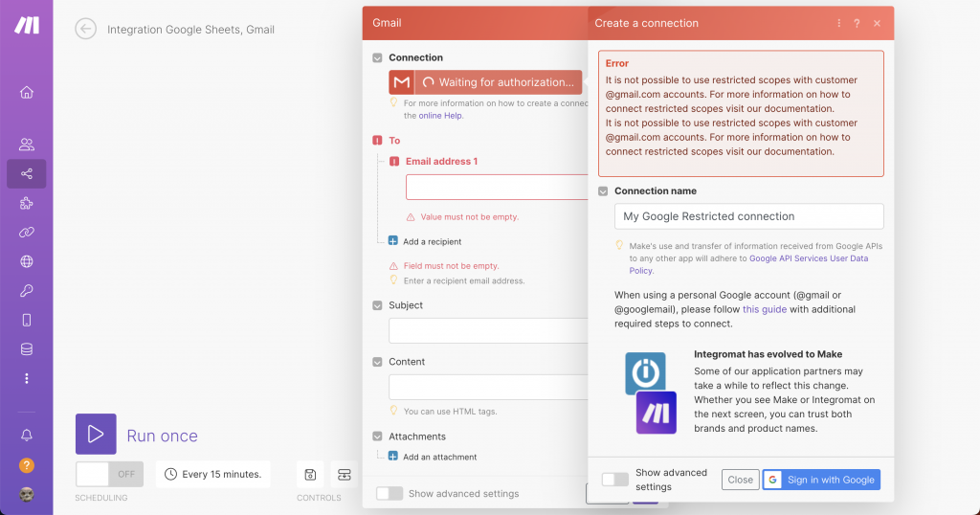Open the Templates puzzle icon in sidebar

point(26,203)
